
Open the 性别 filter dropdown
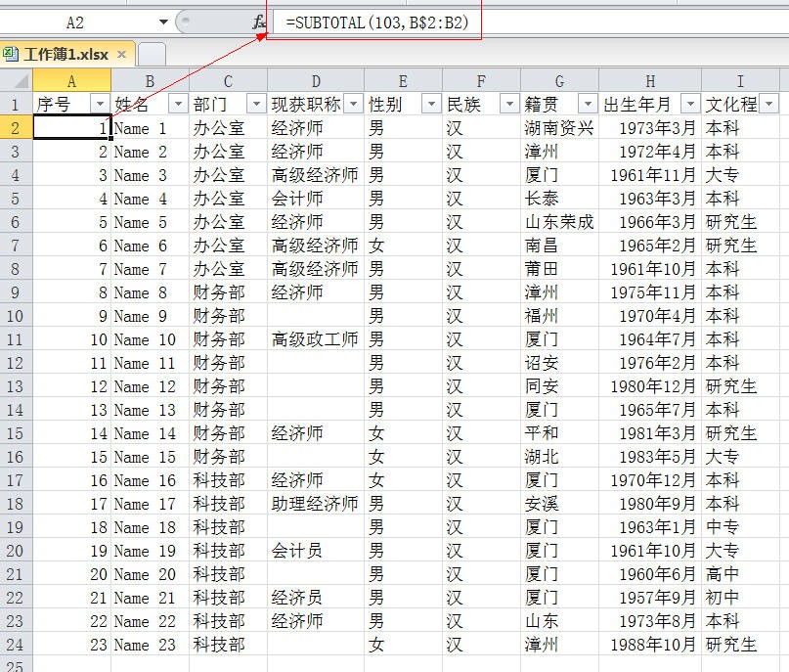coord(431,105)
